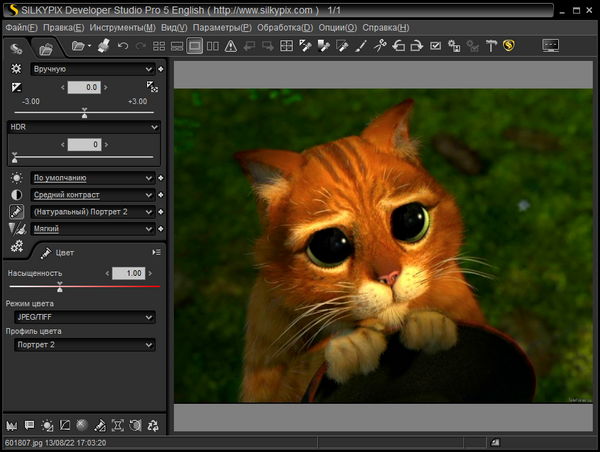Click the contrast half-circle icon

click(15, 194)
